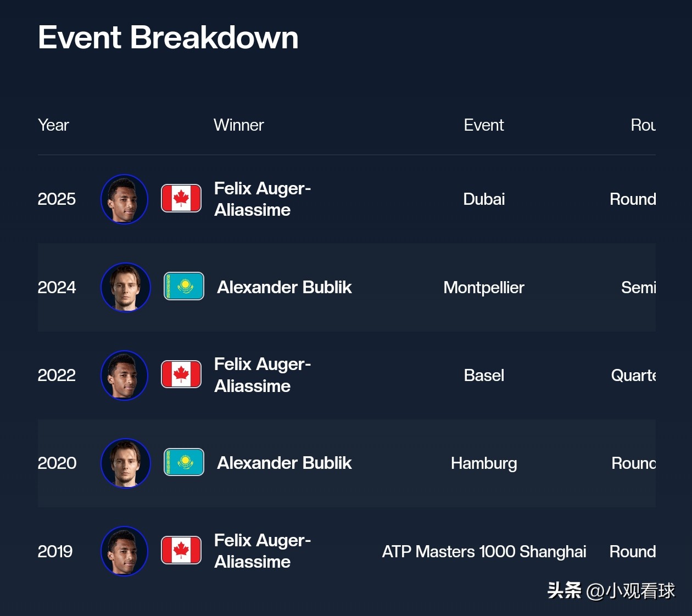Image resolution: width=692 pixels, height=616 pixels.
Task: Open Alexander Bublik link in 2020 row
Action: click(284, 463)
